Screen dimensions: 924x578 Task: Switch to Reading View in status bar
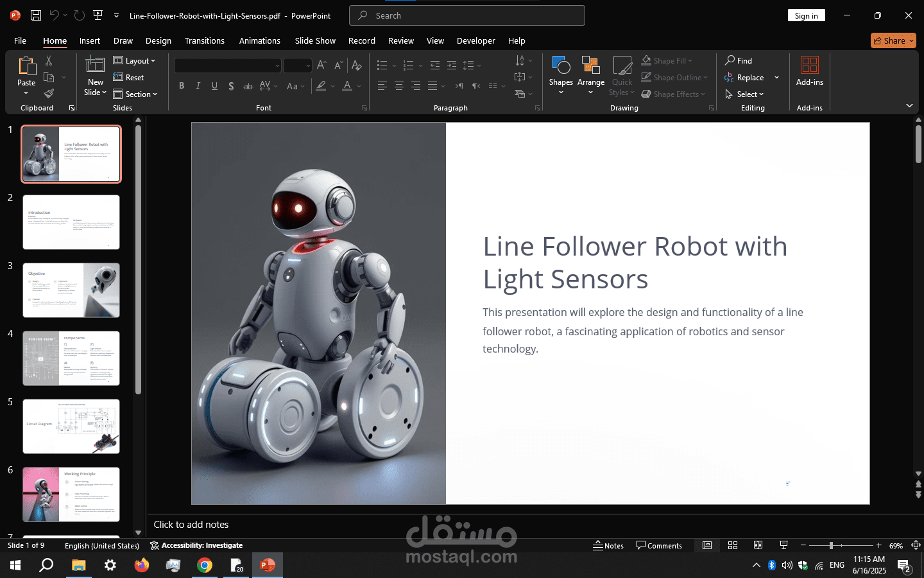(x=758, y=545)
